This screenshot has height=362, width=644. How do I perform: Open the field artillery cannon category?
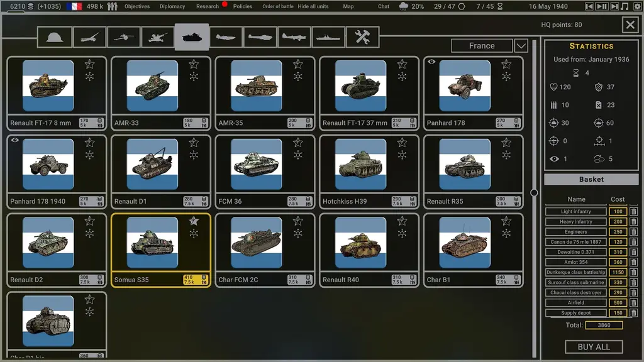89,37
